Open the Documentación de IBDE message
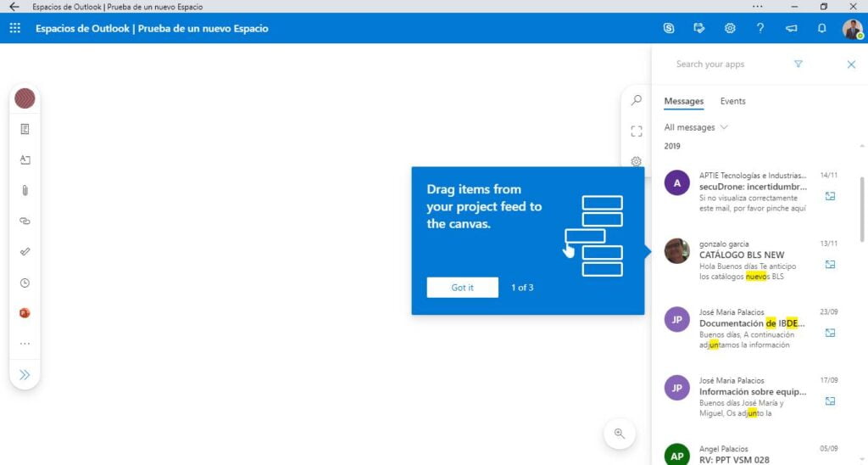The height and width of the screenshot is (465, 868). (752, 328)
